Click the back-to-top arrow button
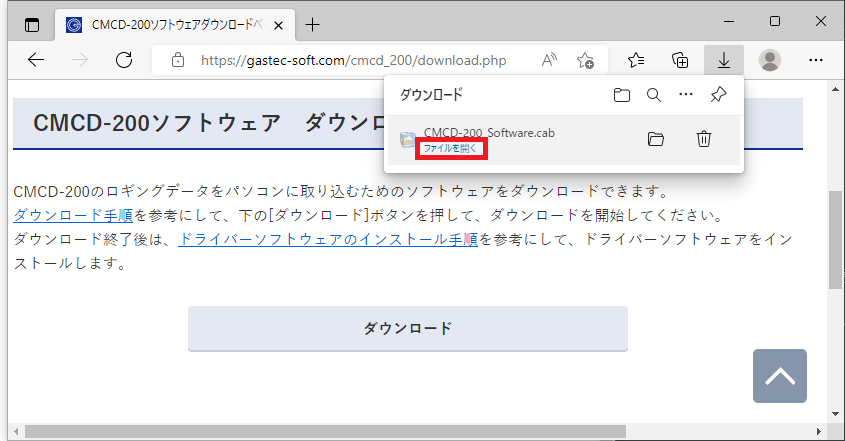Screen dimensions: 845x441 pyautogui.click(x=780, y=376)
